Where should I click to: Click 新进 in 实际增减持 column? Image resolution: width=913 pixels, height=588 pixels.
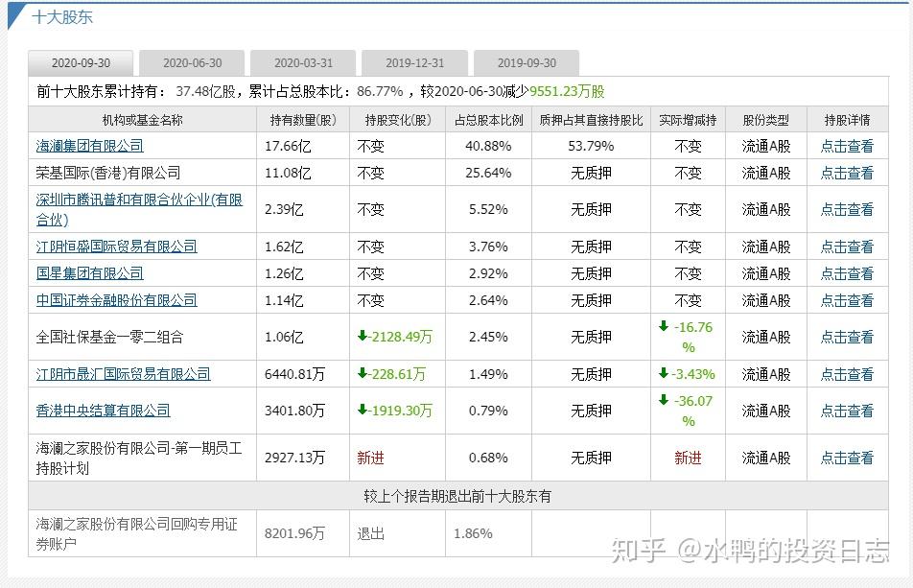click(x=688, y=459)
